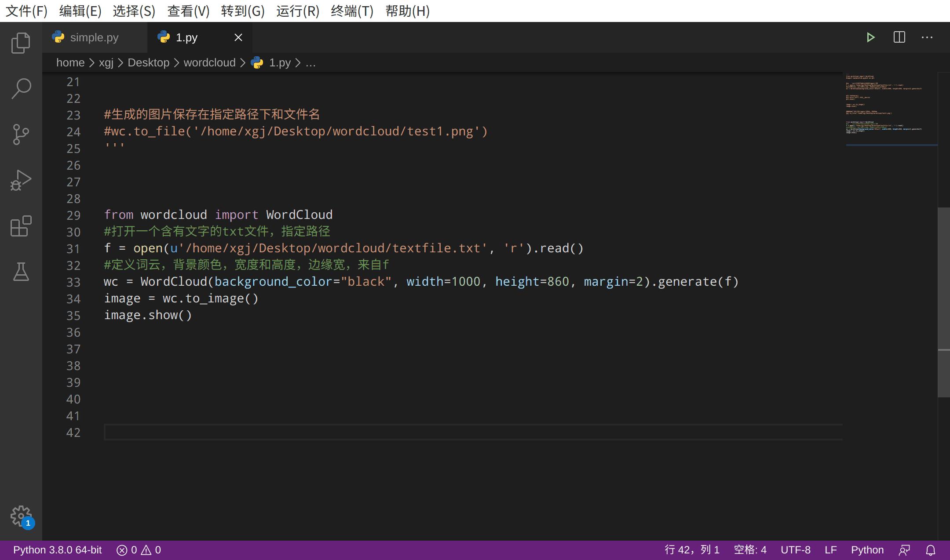Open the Explorer view in activity bar
This screenshot has width=950, height=560.
(21, 43)
